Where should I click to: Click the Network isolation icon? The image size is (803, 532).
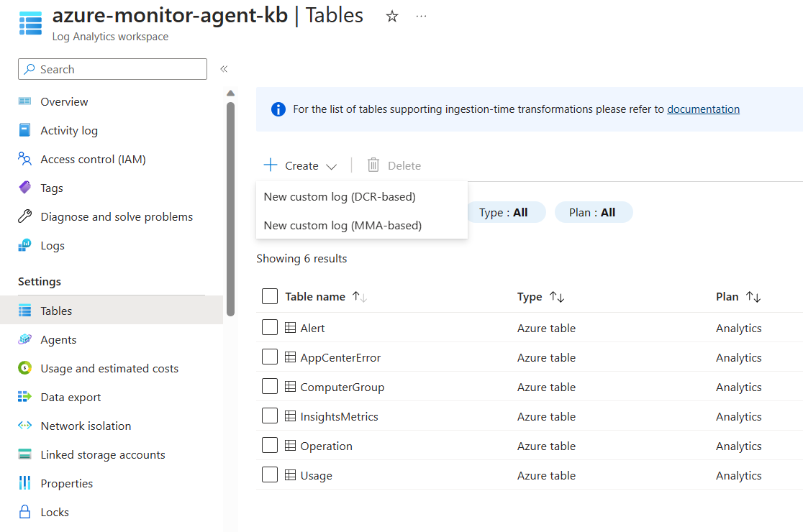tap(24, 425)
